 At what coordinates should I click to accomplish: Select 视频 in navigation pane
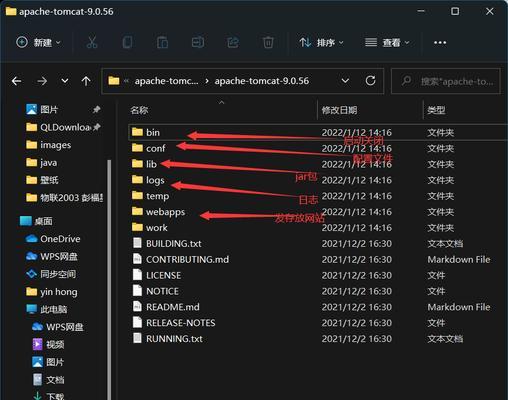48,344
